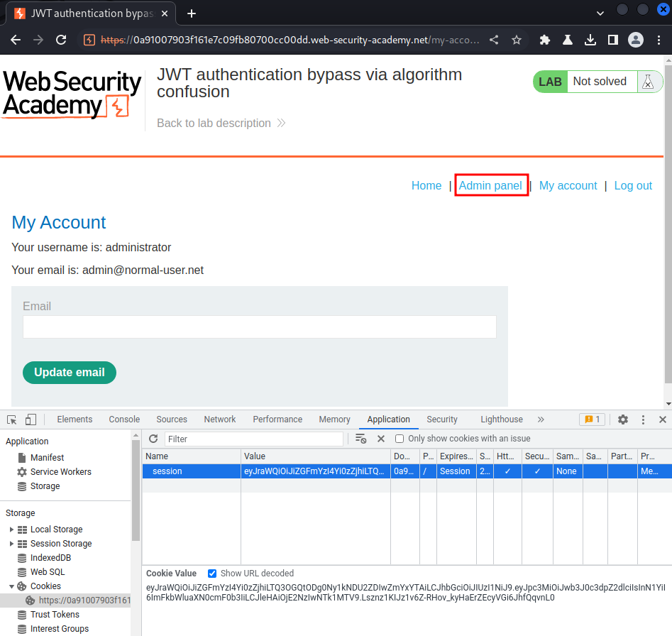Delete the selected cookie with X icon
Image resolution: width=672 pixels, height=636 pixels.
(381, 439)
